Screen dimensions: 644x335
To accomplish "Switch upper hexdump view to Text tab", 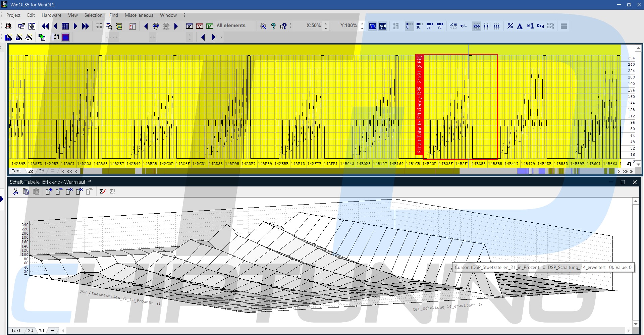I will point(16,171).
